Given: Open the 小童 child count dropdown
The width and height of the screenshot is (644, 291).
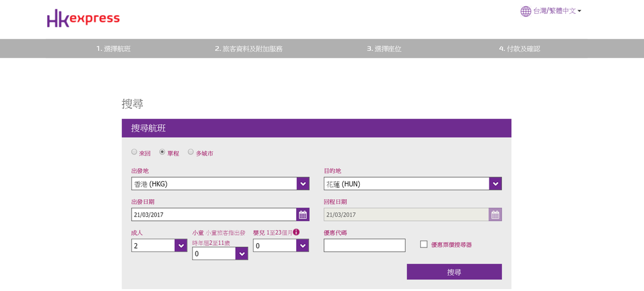Looking at the screenshot, I should coord(241,254).
